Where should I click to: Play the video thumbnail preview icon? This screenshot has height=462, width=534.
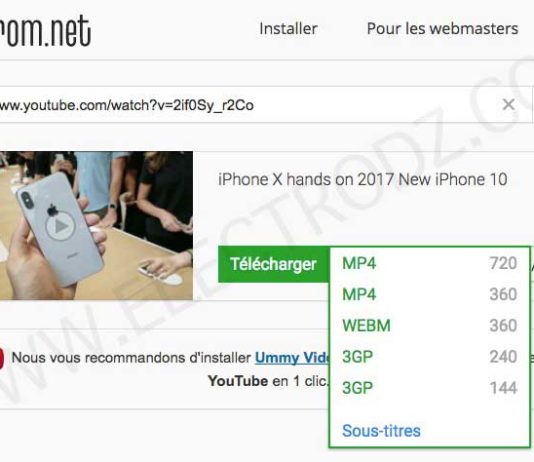click(61, 226)
